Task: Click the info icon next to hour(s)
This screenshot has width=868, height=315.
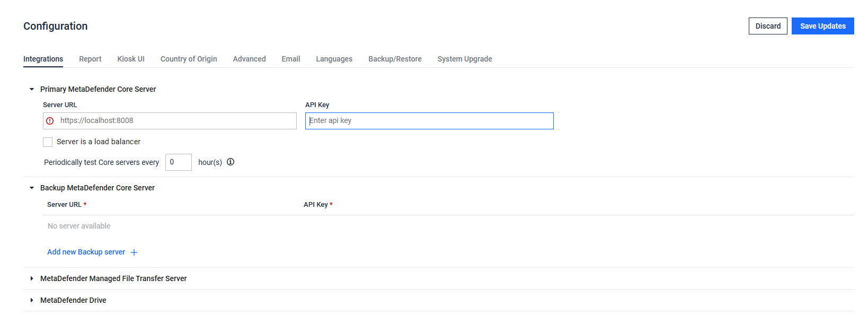Action: coord(231,162)
